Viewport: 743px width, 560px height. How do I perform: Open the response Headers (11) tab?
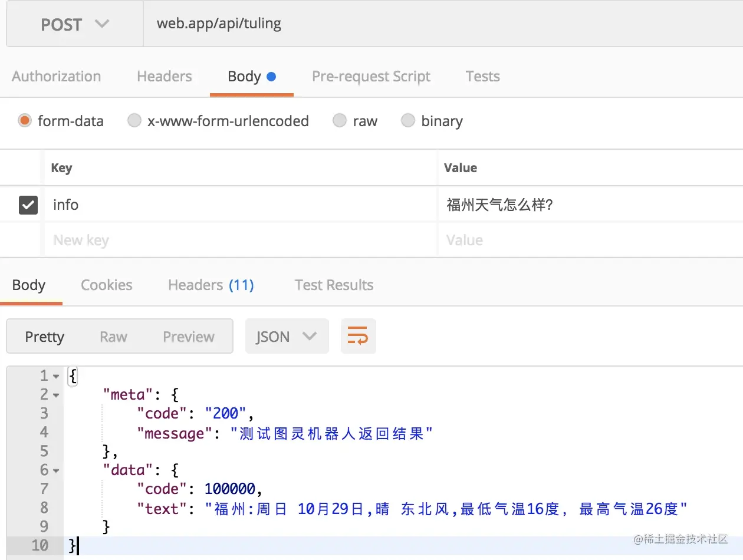click(211, 285)
